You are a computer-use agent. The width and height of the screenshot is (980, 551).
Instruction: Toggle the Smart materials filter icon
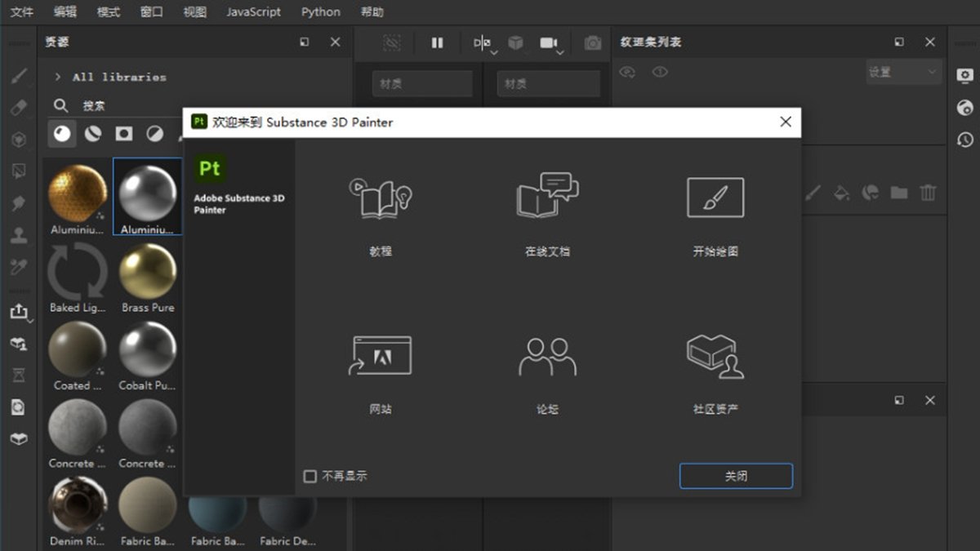pos(93,133)
